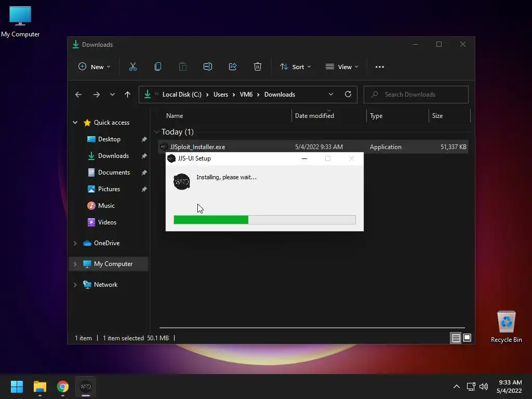Image resolution: width=532 pixels, height=399 pixels.
Task: Unpin Desktop using its pin icon
Action: (x=144, y=139)
